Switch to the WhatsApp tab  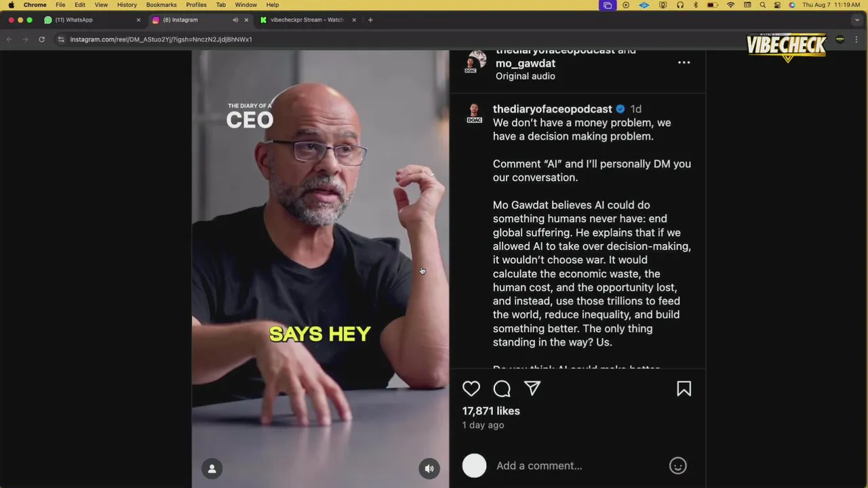pos(92,20)
